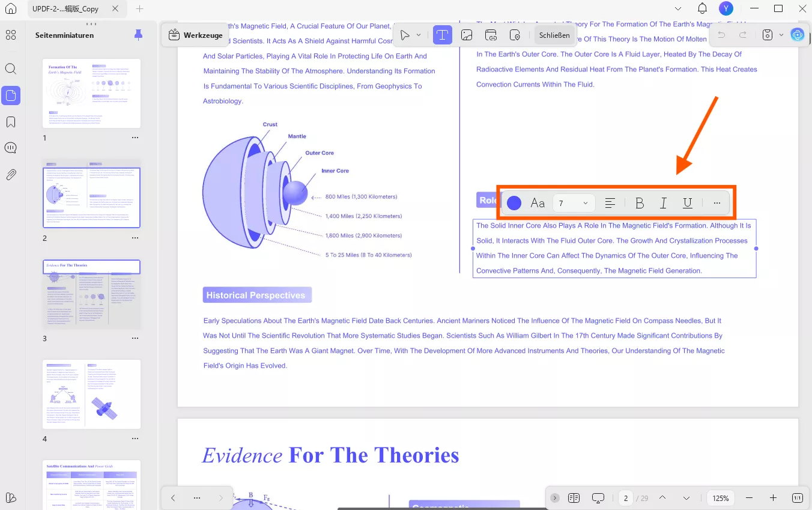
Task: Zoom in with the plus button
Action: click(773, 498)
